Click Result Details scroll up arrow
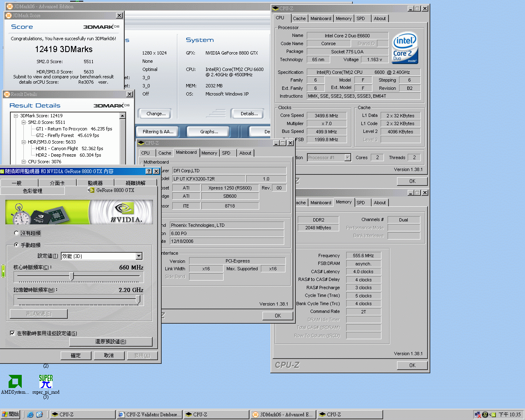 click(x=122, y=116)
